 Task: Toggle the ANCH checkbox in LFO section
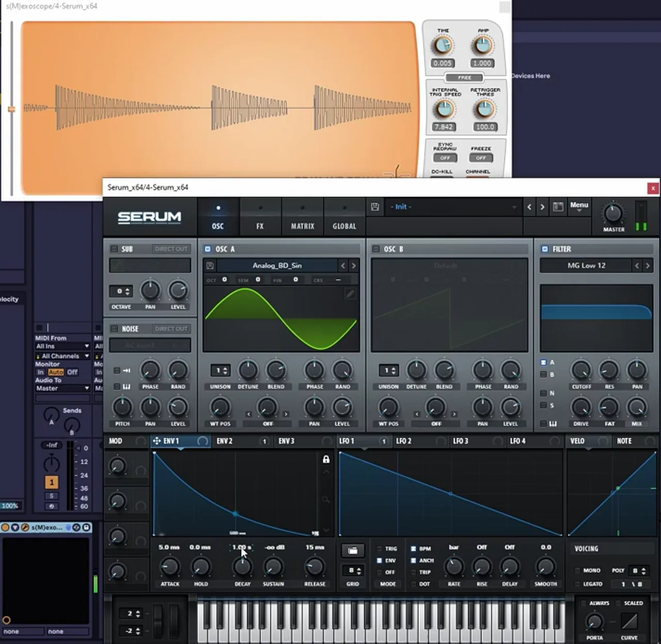pyautogui.click(x=413, y=561)
